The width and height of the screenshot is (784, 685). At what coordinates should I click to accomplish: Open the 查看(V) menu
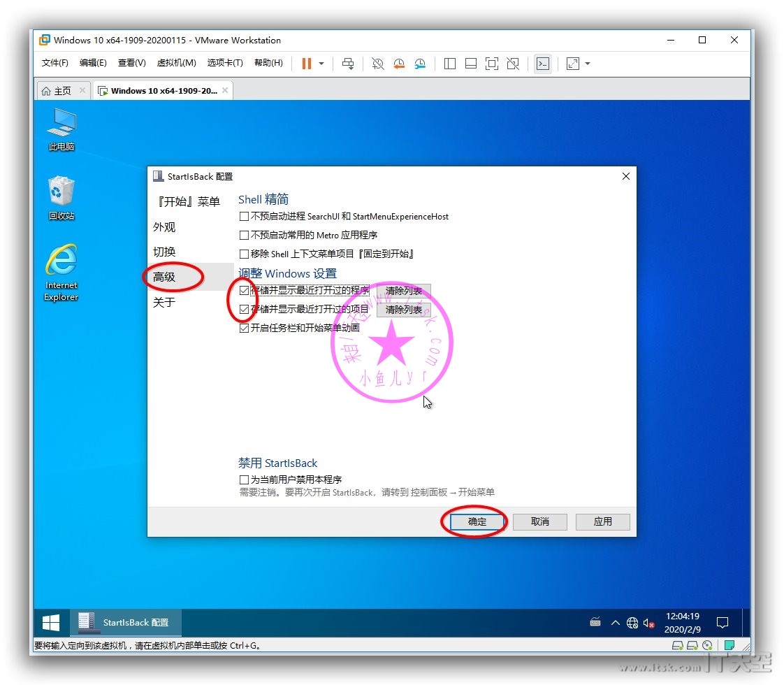click(x=132, y=63)
